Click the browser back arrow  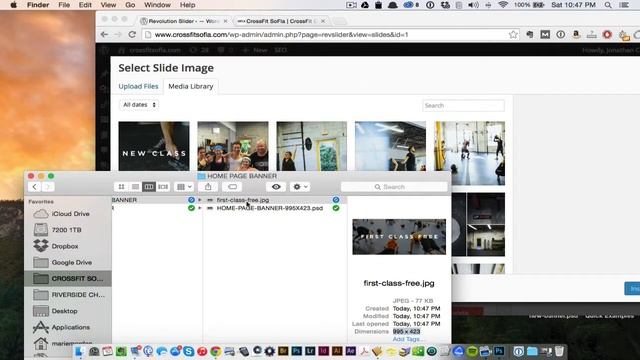(x=104, y=35)
